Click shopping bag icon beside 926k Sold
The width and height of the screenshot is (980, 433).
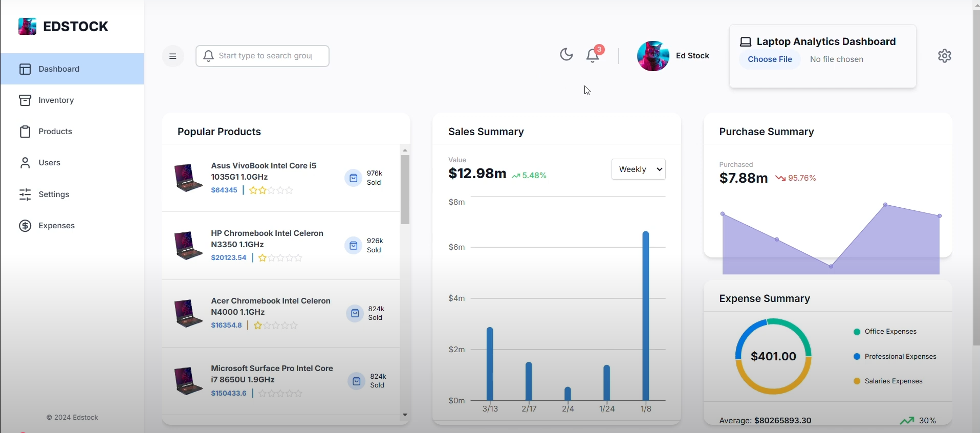(353, 246)
